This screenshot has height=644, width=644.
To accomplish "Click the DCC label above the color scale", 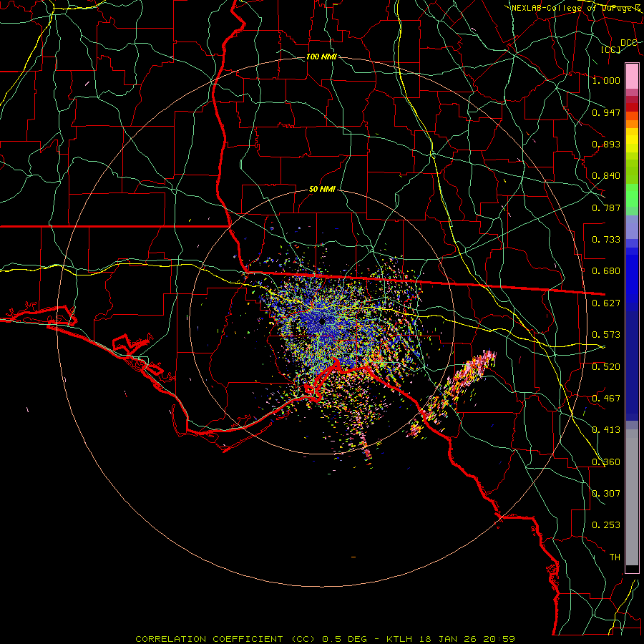I will click(628, 43).
